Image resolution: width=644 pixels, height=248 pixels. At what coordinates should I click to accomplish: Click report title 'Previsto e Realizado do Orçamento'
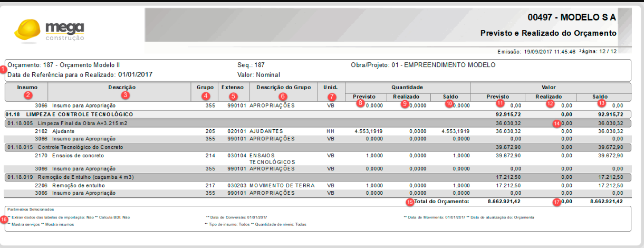point(549,33)
